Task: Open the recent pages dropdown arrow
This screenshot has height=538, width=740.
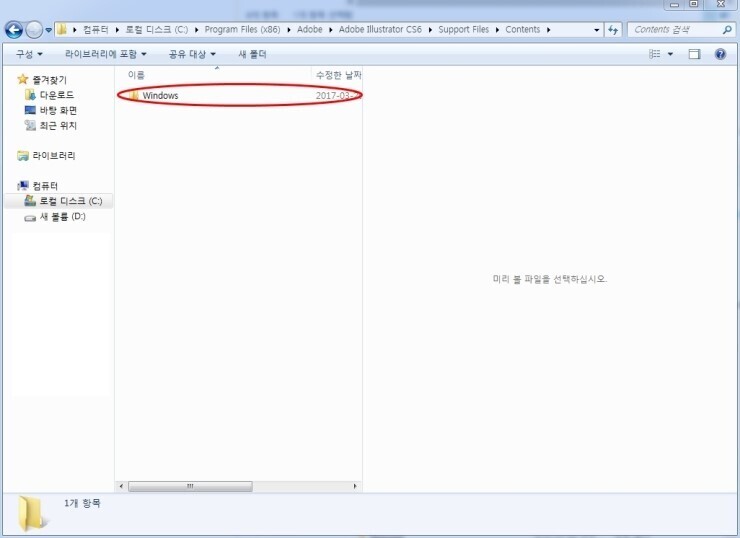Action: coord(49,30)
